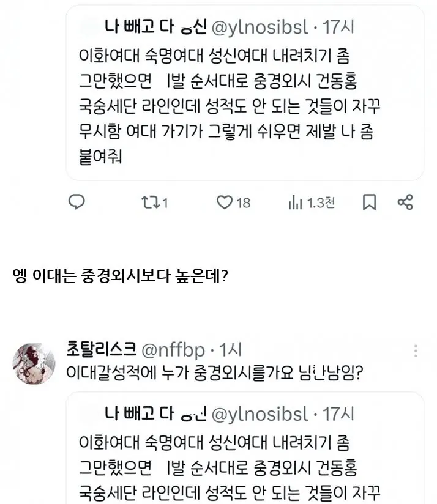Viewport: 437px width, 504px height.
Task: Tap the heart icon with 18 likes
Action: (226, 202)
